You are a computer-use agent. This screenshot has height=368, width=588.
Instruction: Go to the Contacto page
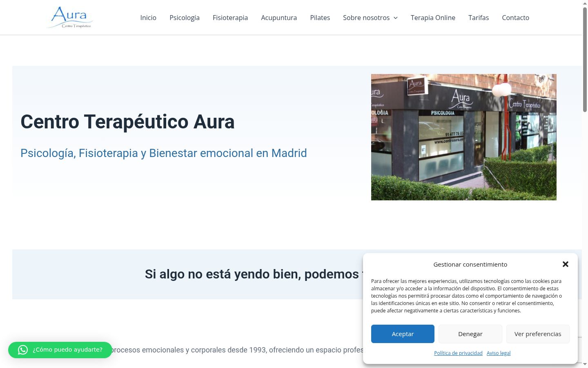point(515,18)
